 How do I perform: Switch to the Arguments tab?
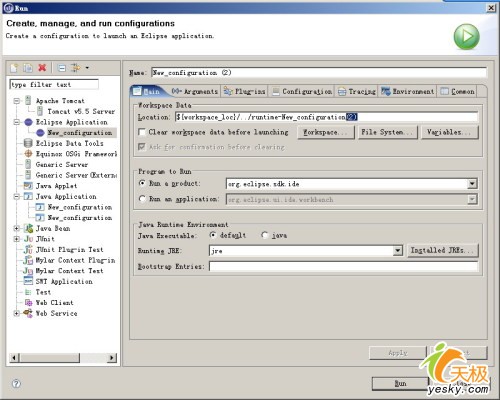(x=195, y=91)
